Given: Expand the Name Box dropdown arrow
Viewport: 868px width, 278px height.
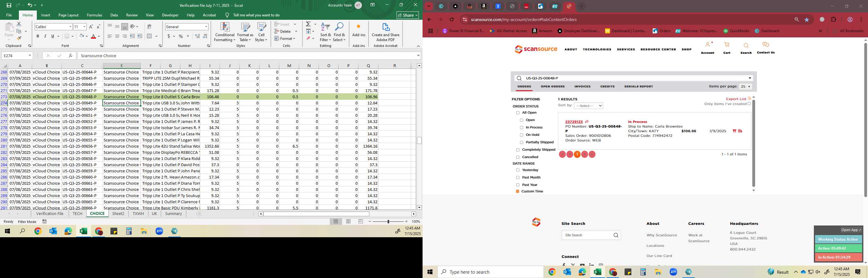Looking at the screenshot, I should (30, 56).
